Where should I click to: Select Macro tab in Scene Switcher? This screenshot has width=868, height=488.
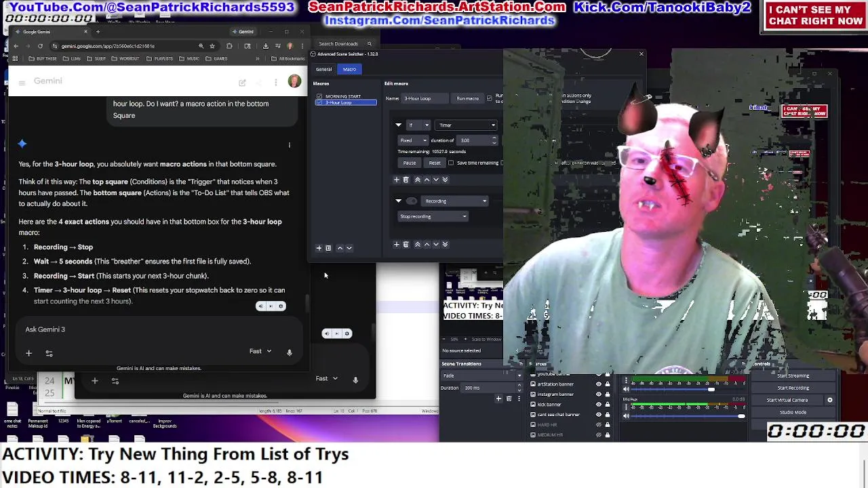click(349, 69)
